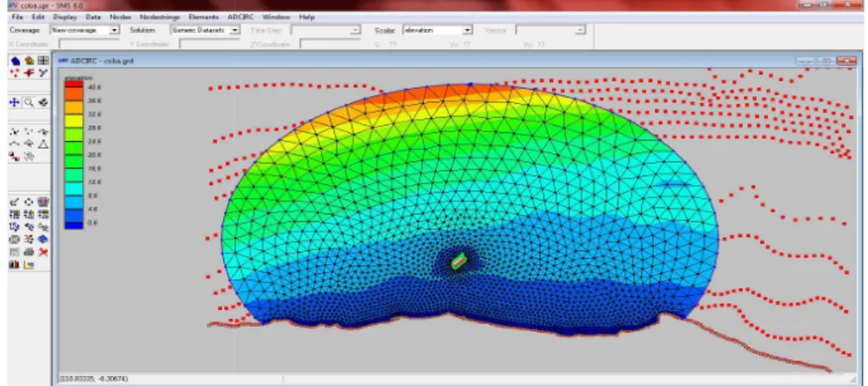Click the X Coordinate input field
The width and height of the screenshot is (868, 386).
89,44
